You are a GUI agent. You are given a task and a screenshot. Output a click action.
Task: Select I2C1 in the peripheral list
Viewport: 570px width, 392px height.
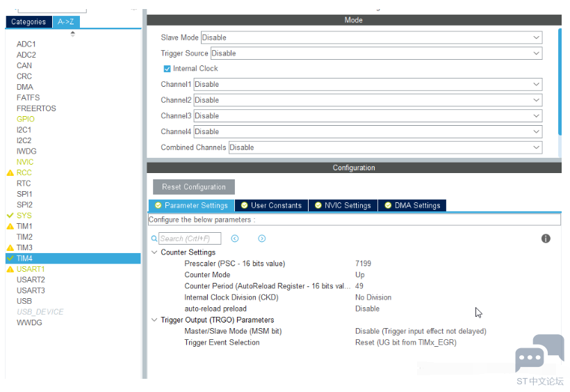pyautogui.click(x=24, y=130)
